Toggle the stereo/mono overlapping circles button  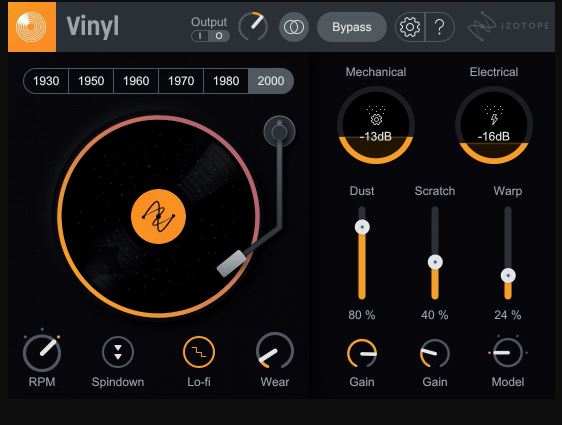coord(294,27)
